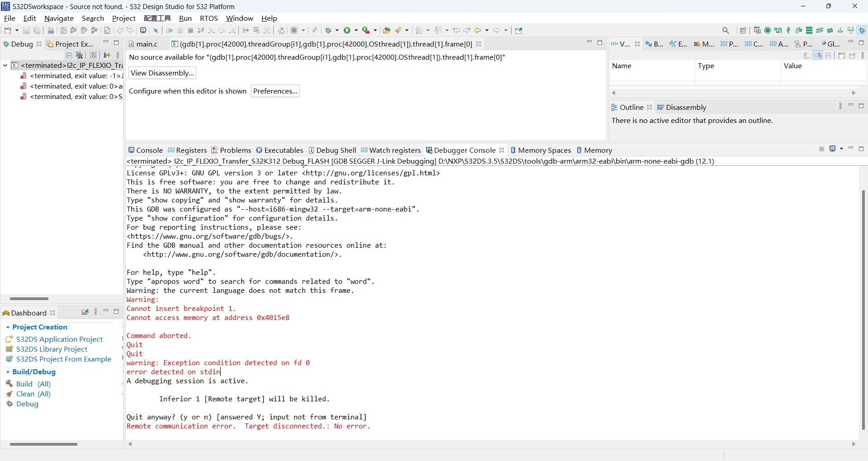Click the Resume debug icon
868x461 pixels.
click(170, 30)
